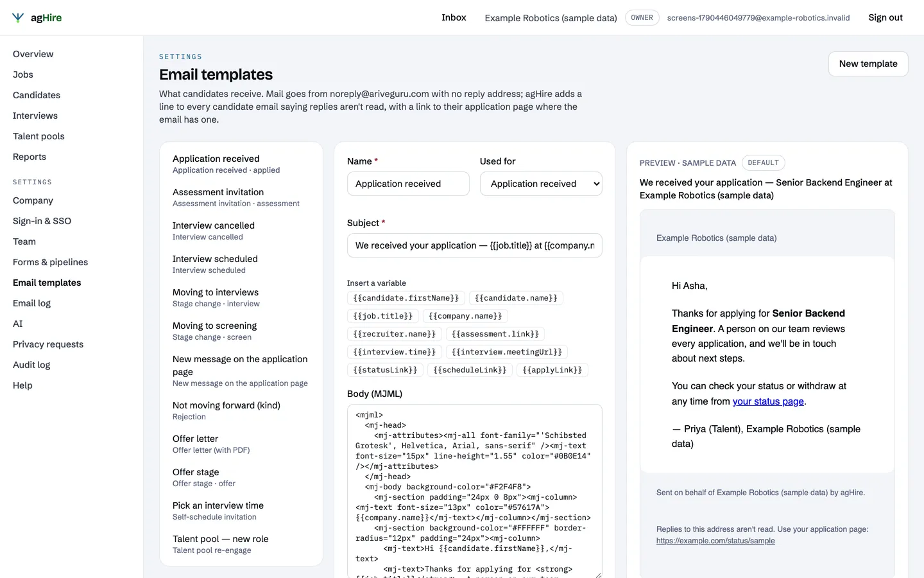Navigate to Candidates section
Screen dimensions: 924x578
click(x=37, y=95)
